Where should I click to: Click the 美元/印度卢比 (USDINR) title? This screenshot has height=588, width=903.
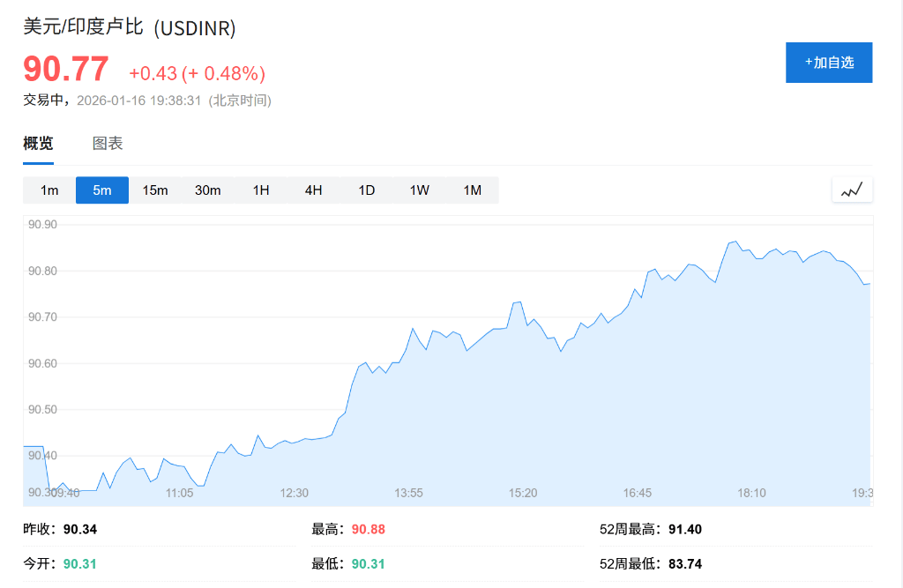(130, 28)
